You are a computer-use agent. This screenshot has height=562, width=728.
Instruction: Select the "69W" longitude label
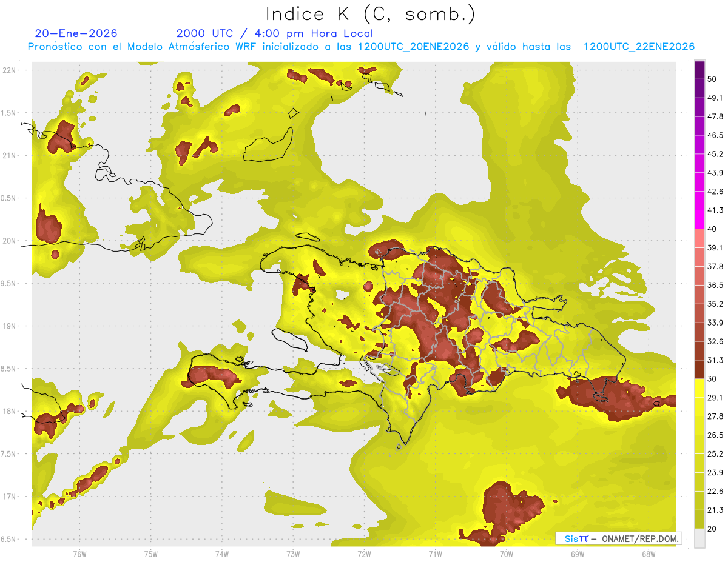click(578, 554)
